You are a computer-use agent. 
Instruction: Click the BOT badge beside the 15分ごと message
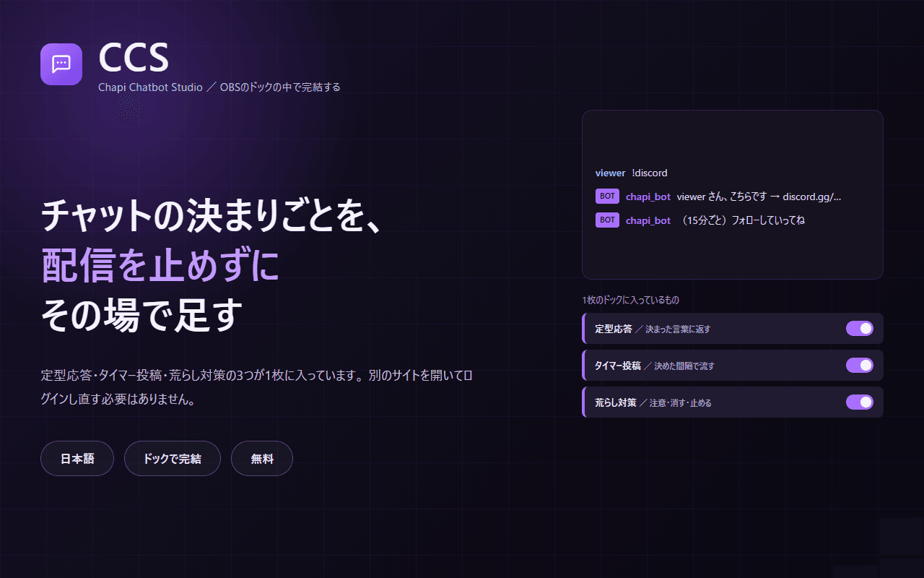[607, 220]
